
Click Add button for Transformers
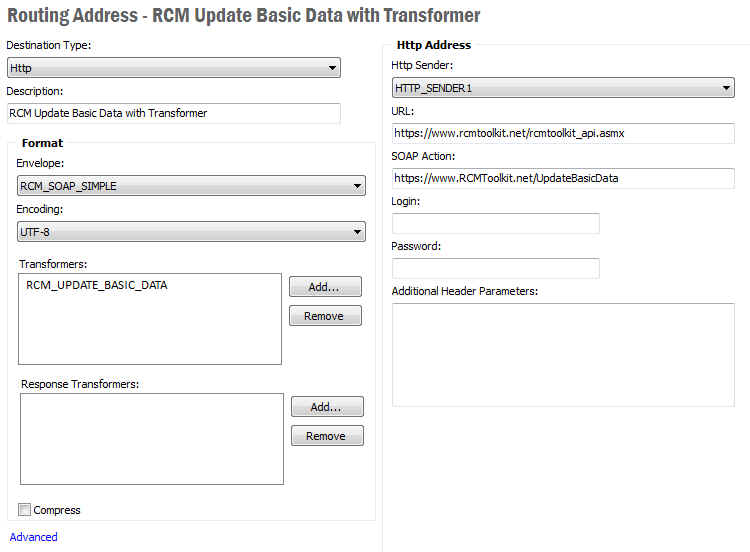click(x=325, y=287)
